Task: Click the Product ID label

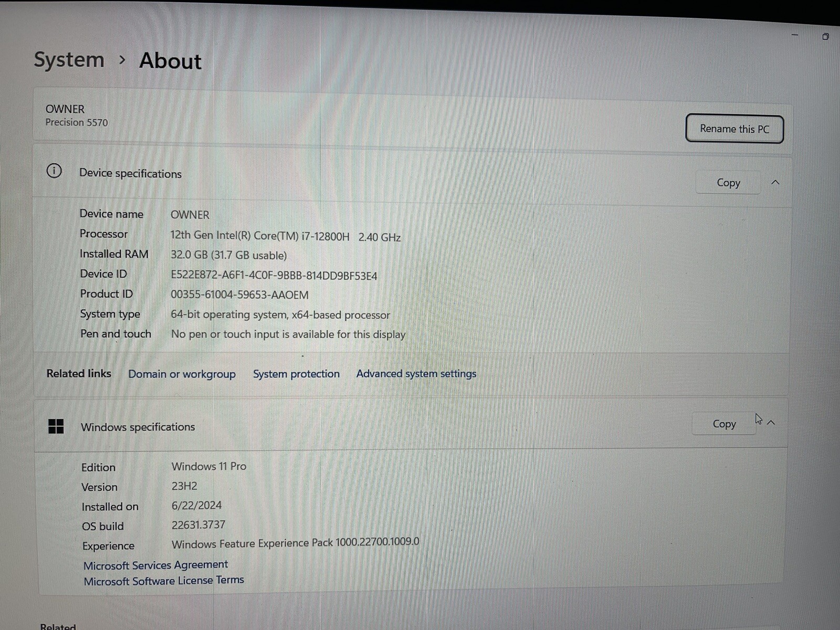Action: coord(107,294)
